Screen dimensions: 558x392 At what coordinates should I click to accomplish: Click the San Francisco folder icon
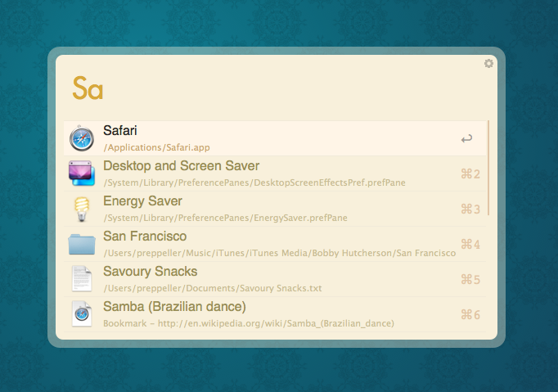click(x=82, y=245)
